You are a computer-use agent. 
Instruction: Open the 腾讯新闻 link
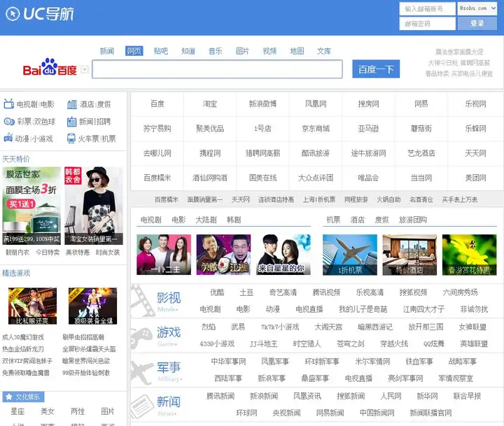click(x=220, y=396)
